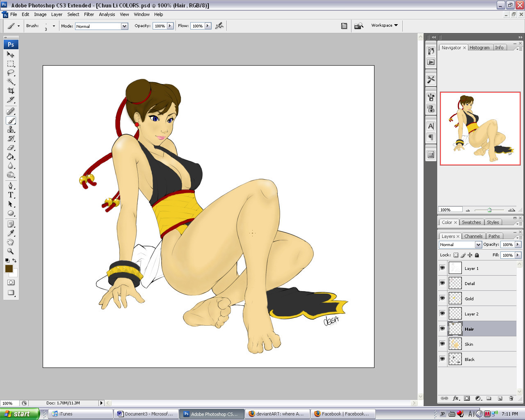The width and height of the screenshot is (525, 420).
Task: Enable the airbrush option
Action: [219, 26]
